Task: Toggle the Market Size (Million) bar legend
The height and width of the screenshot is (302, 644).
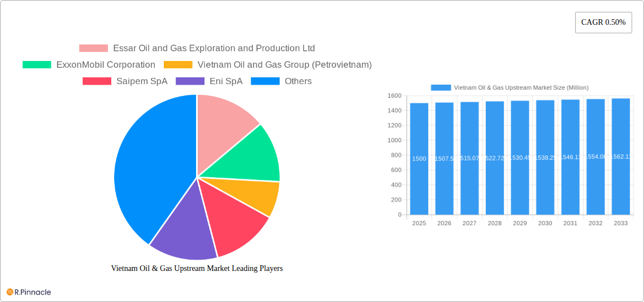Action: [x=521, y=87]
